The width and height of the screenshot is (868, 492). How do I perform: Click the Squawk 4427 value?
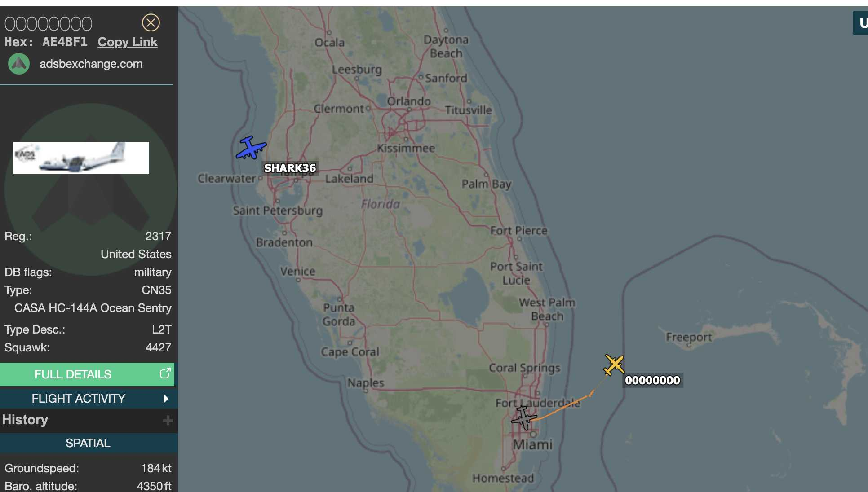click(x=158, y=347)
